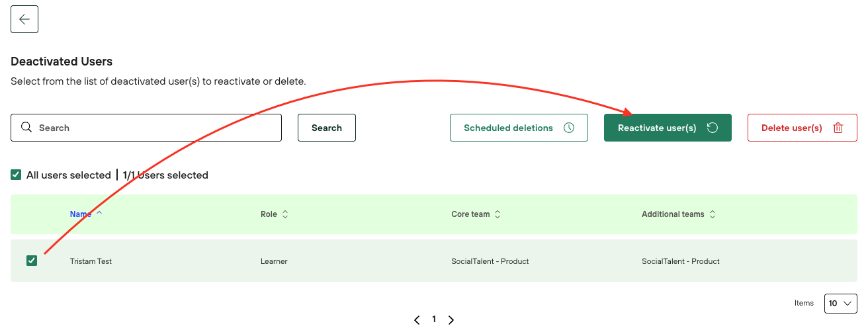
Task: Go to previous page with left chevron
Action: point(417,320)
